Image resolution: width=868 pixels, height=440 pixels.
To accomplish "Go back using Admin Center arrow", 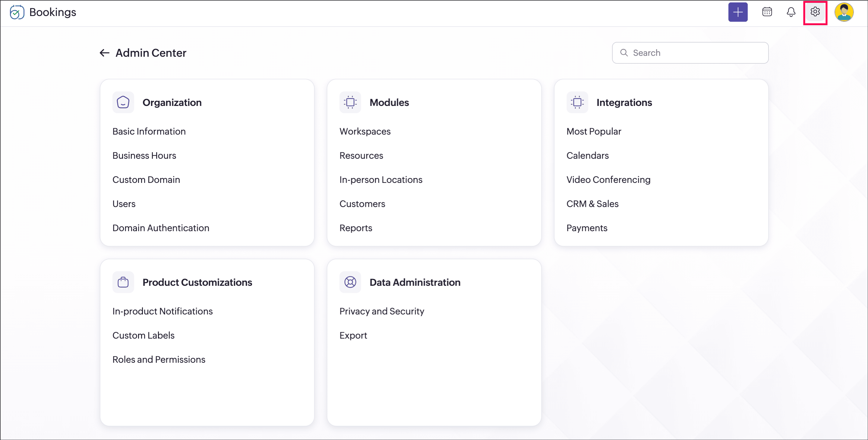I will point(104,53).
